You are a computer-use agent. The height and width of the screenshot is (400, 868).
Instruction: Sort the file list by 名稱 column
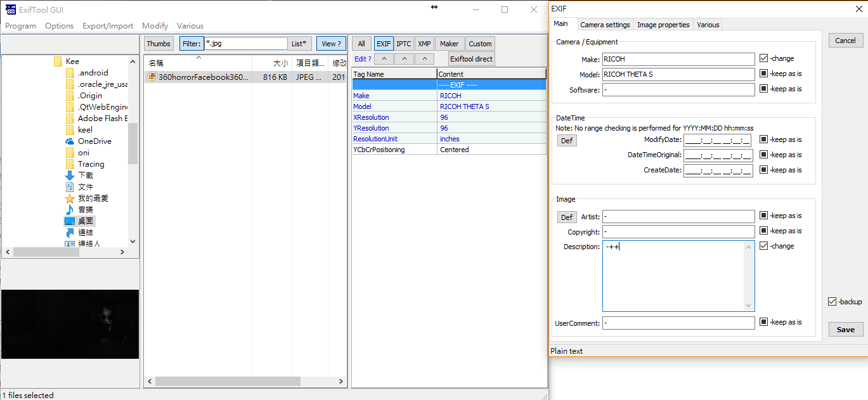coord(198,63)
